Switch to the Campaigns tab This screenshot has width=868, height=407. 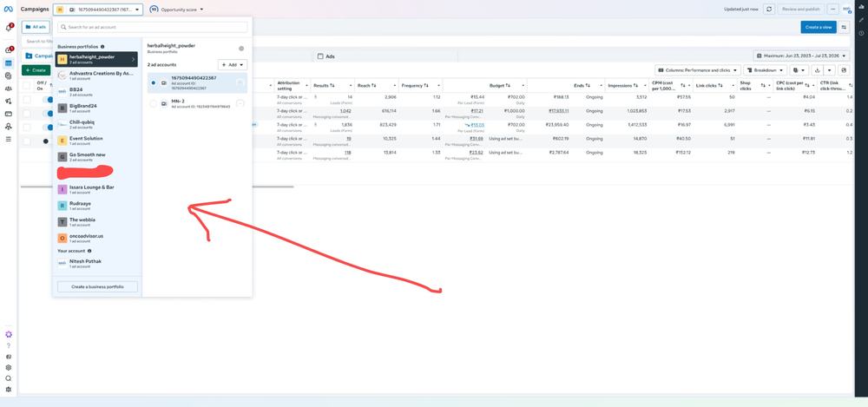tap(37, 56)
